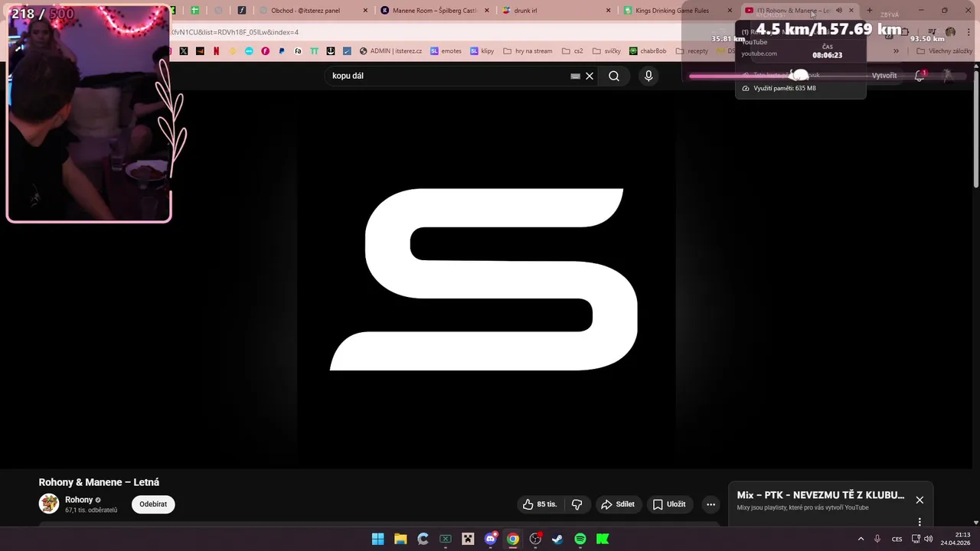Expand the 'hry na stream' bookmark folder
980x551 pixels.
(x=528, y=51)
